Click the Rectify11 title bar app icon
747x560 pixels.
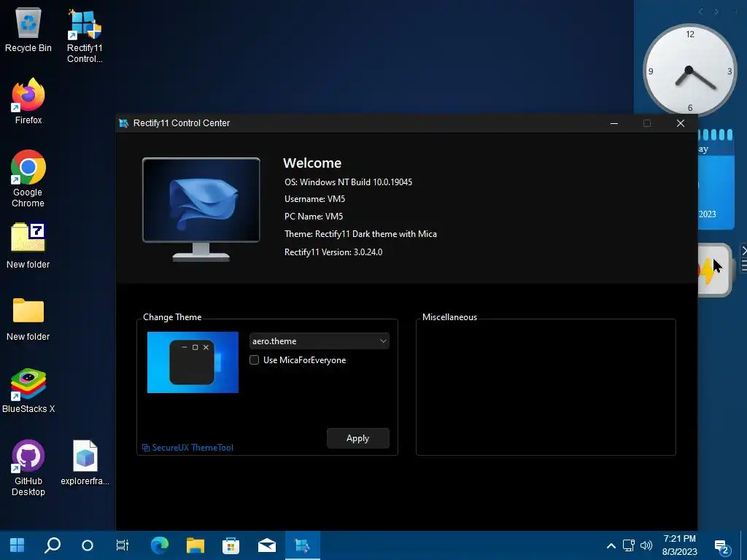(x=124, y=123)
